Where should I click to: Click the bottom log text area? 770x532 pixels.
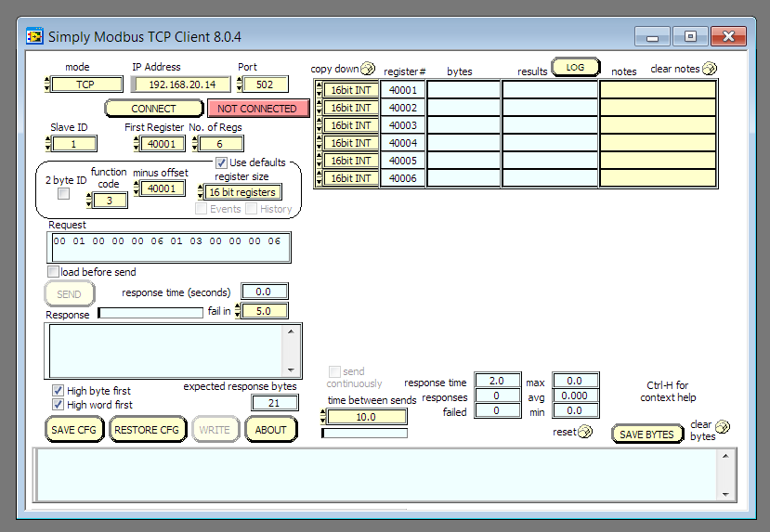pos(377,475)
